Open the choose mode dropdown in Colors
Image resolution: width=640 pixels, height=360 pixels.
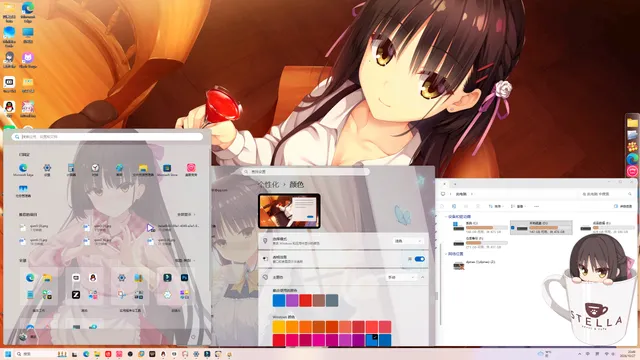point(407,241)
